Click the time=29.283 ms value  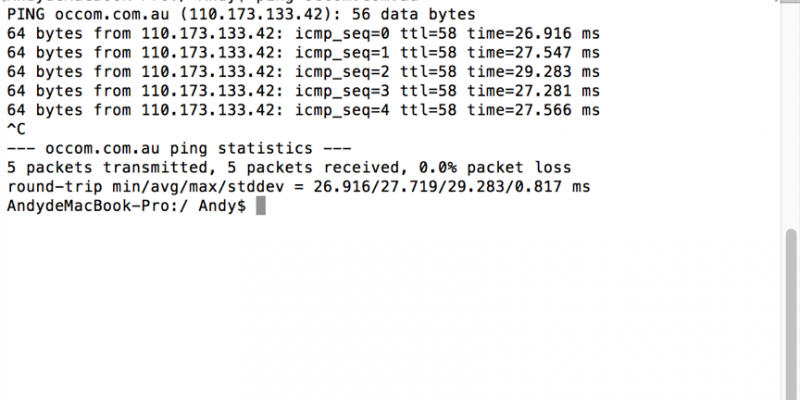click(x=534, y=72)
